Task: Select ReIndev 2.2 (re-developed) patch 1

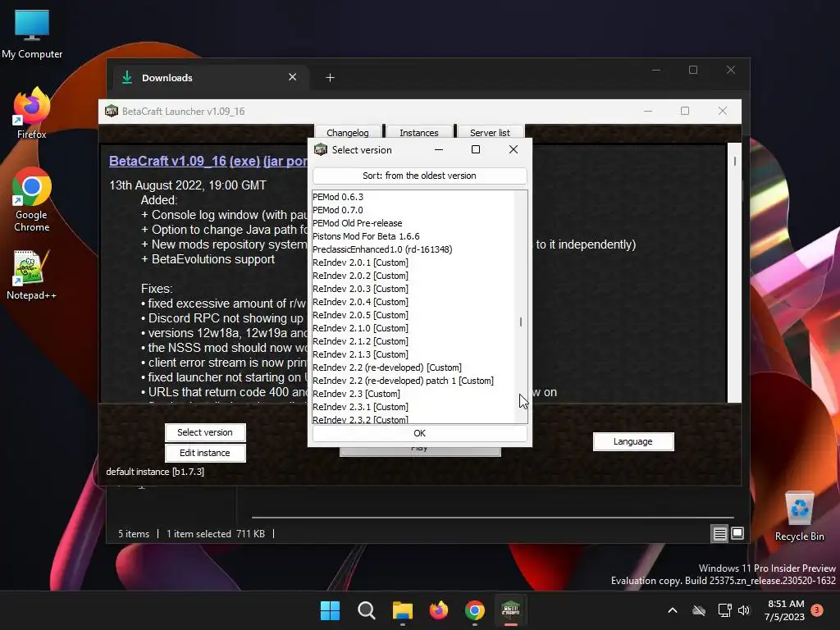Action: point(413,381)
